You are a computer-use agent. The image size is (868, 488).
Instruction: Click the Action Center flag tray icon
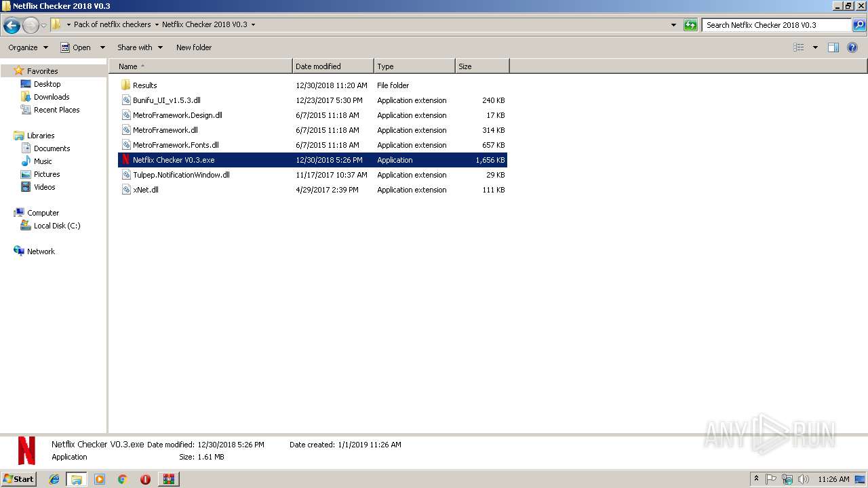[x=771, y=479]
